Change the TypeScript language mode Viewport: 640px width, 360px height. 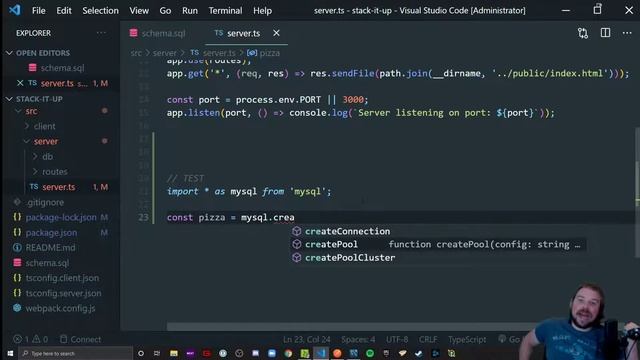pos(467,339)
